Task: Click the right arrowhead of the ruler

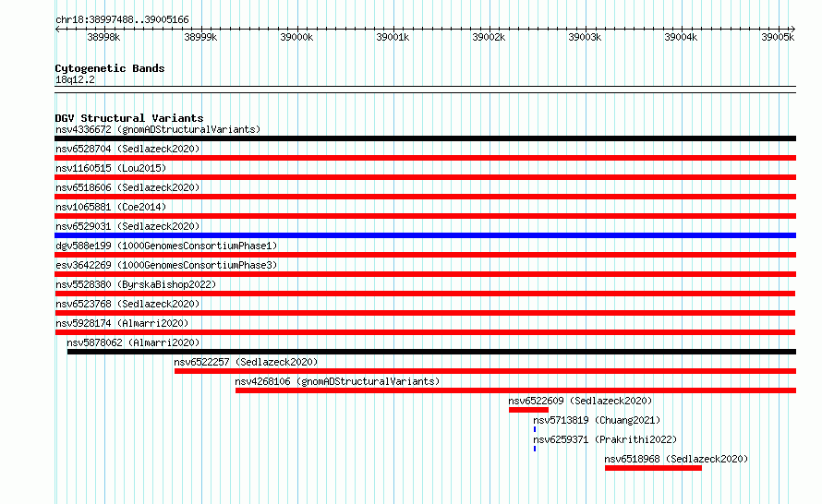Action: [793, 30]
